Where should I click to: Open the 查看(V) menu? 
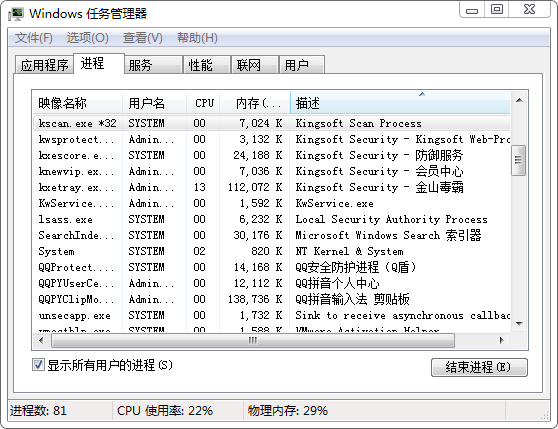point(143,38)
